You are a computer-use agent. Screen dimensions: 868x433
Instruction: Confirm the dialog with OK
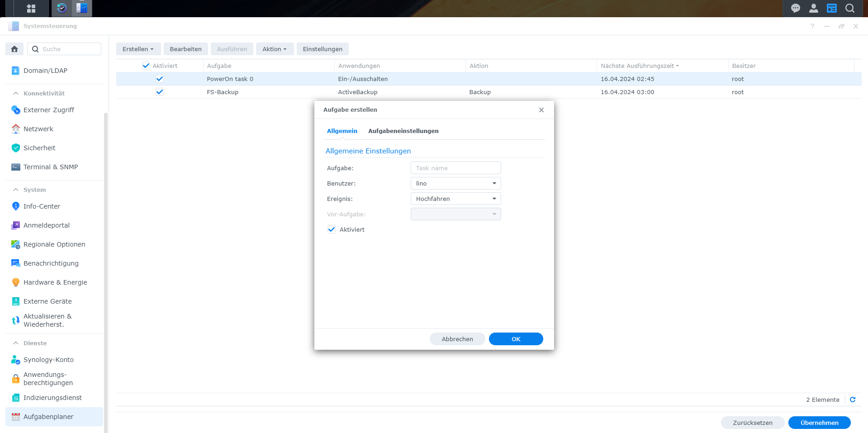[x=516, y=339]
